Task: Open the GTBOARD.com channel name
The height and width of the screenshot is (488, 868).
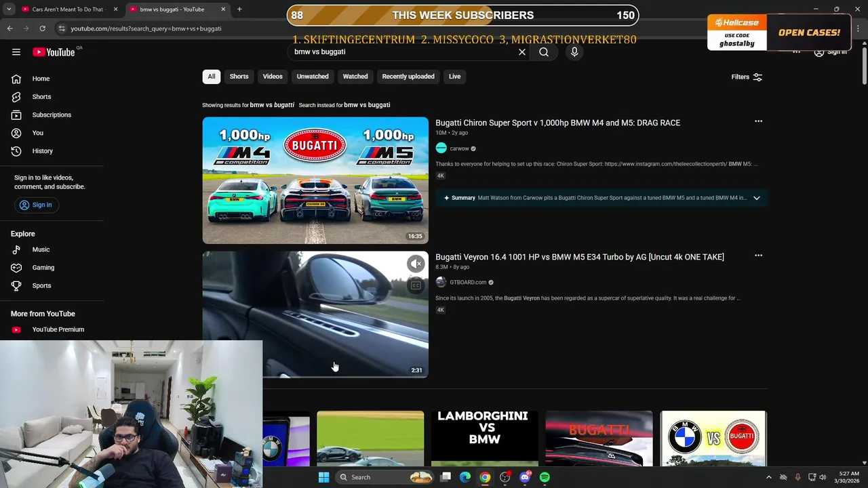Action: point(468,283)
